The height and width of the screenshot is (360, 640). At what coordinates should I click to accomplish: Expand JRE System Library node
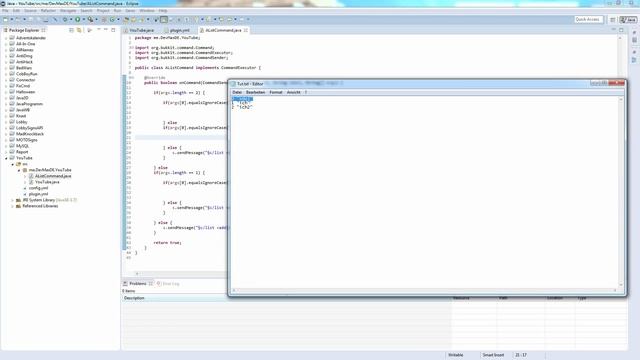(12, 200)
